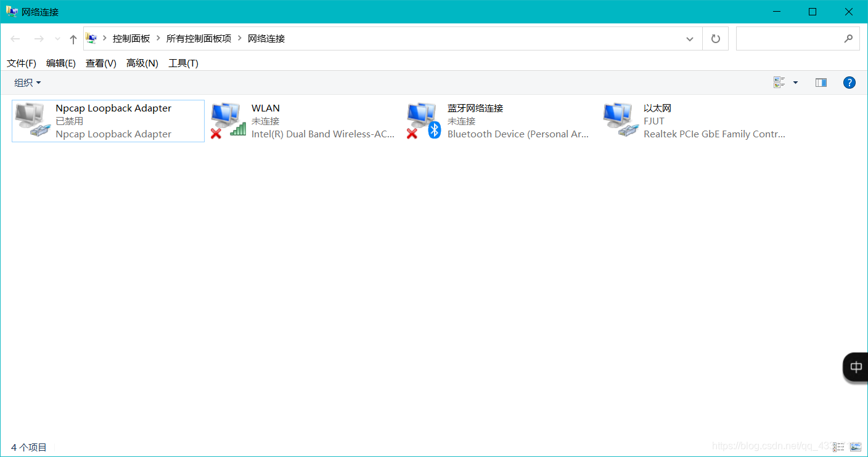Refresh the network connections list
This screenshot has width=868, height=457.
pos(715,39)
